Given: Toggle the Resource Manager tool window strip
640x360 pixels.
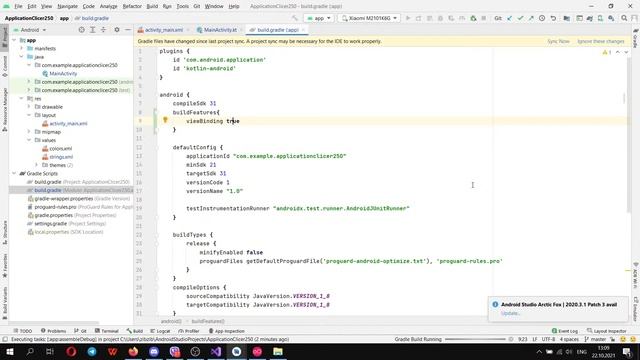Looking at the screenshot, I should point(4,109).
